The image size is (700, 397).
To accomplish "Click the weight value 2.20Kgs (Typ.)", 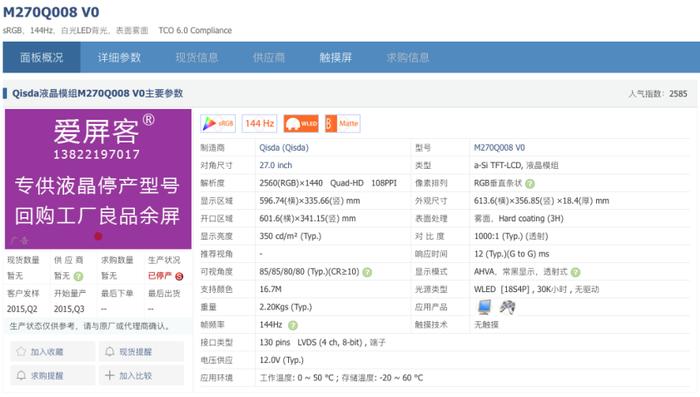I will tap(286, 307).
